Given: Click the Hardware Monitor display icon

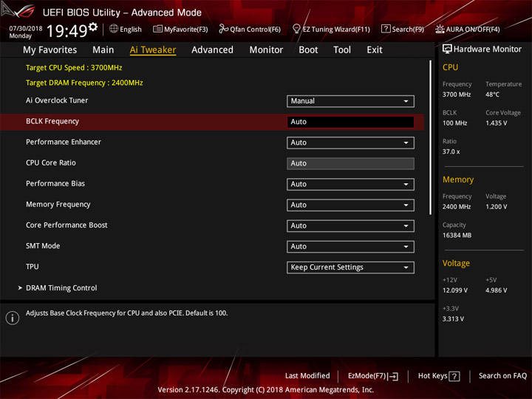Looking at the screenshot, I should [447, 49].
